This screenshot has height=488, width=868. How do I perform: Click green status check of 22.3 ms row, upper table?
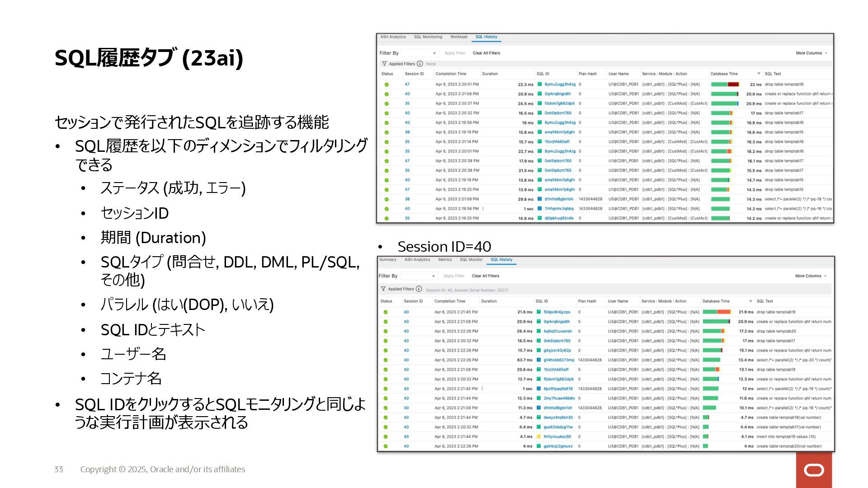pos(387,84)
